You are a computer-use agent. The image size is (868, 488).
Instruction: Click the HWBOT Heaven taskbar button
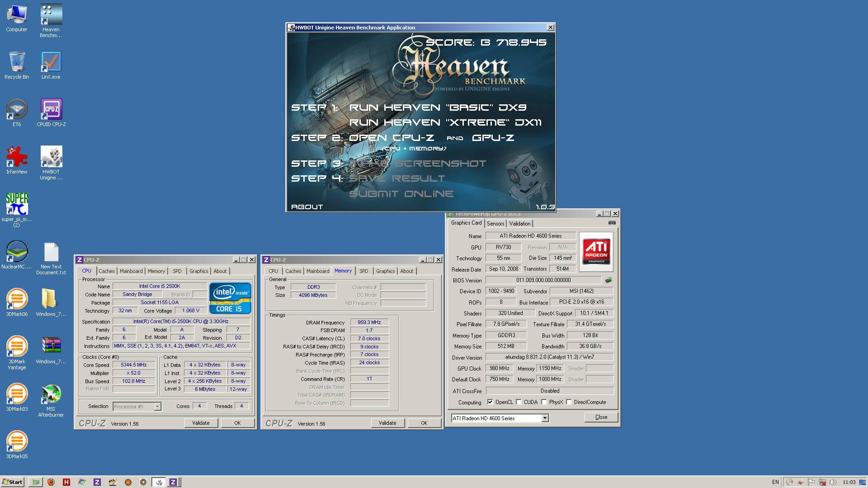(x=158, y=482)
